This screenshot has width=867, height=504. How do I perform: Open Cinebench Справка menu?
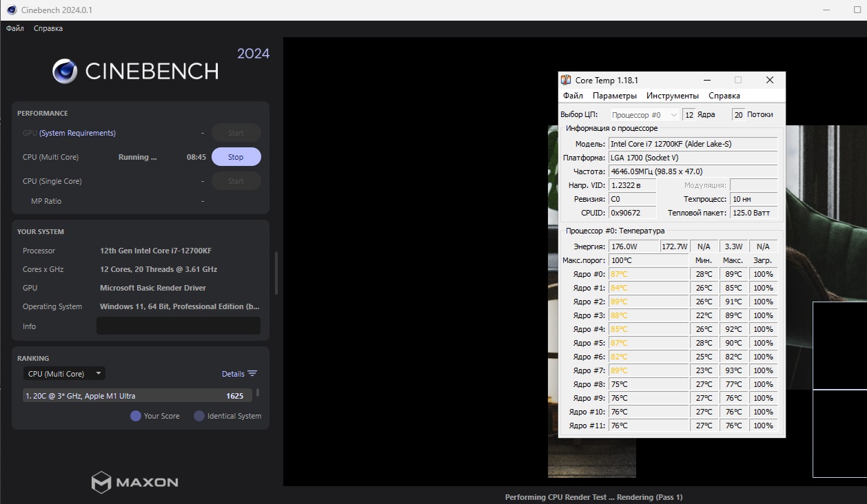click(48, 28)
